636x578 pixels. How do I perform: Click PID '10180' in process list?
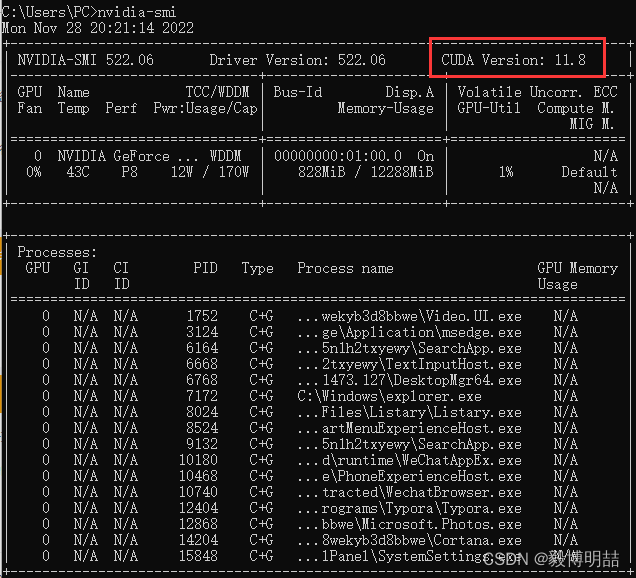click(198, 460)
